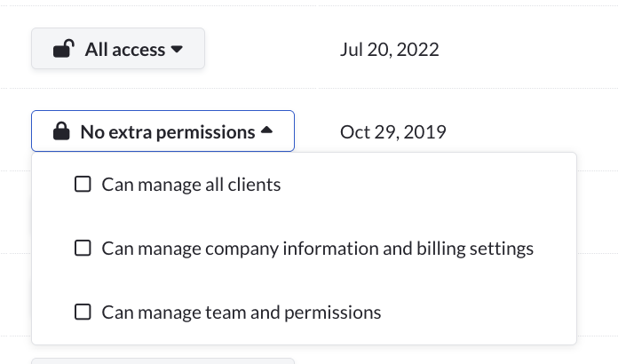This screenshot has width=618, height=364.
Task: Click the open padlock icon beside All access
Action: [63, 50]
